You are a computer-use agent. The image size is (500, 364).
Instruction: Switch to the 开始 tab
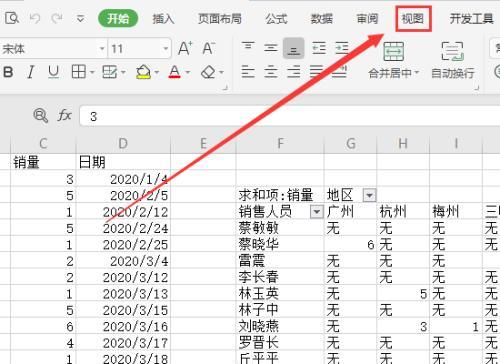(x=118, y=19)
